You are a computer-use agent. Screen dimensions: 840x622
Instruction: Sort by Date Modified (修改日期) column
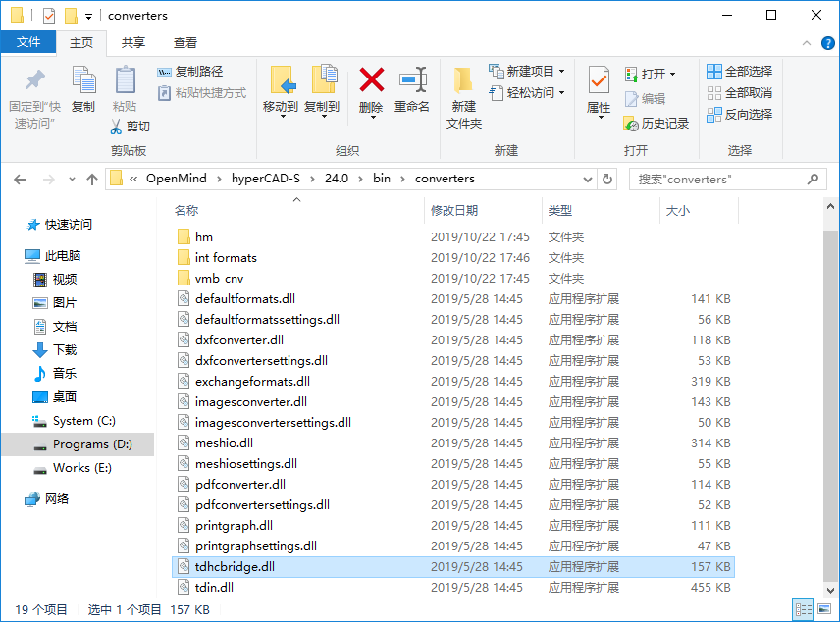(454, 211)
